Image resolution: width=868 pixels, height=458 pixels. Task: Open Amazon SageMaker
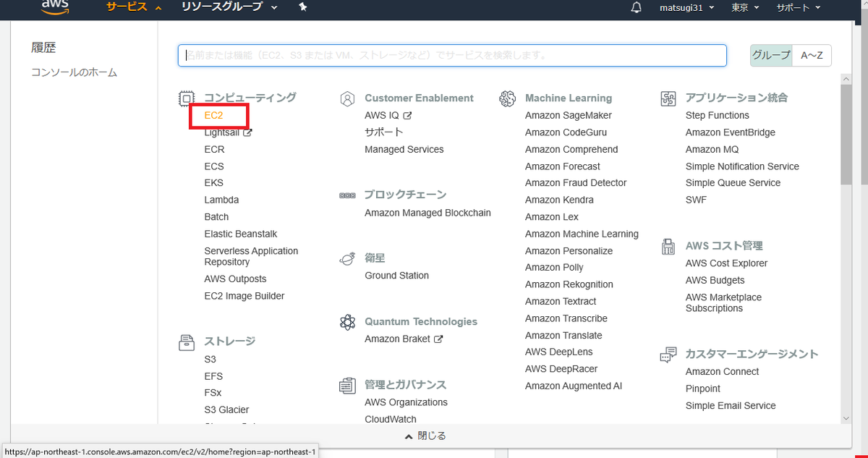(569, 115)
